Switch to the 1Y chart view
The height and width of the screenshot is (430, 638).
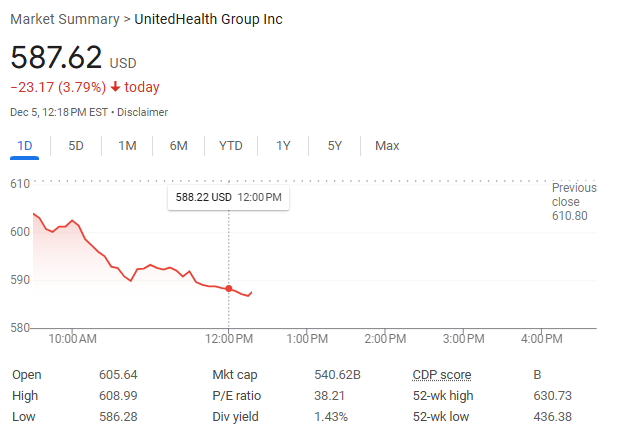[x=283, y=146]
